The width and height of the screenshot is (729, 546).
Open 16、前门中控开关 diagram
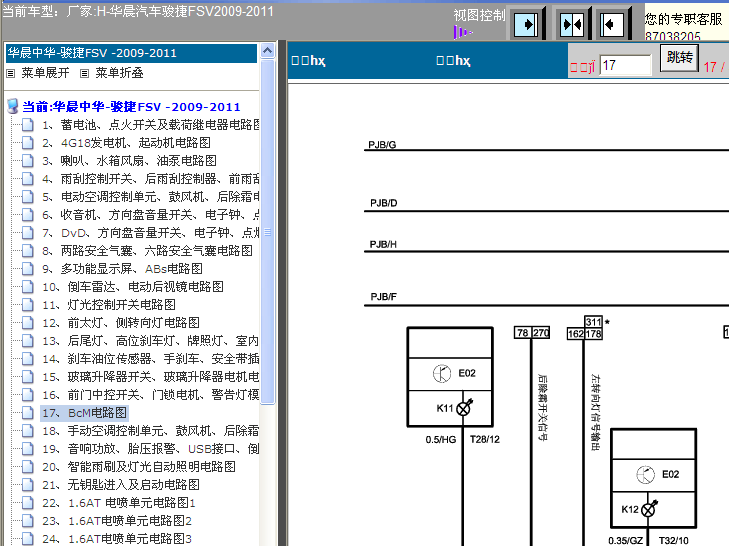pos(151,395)
